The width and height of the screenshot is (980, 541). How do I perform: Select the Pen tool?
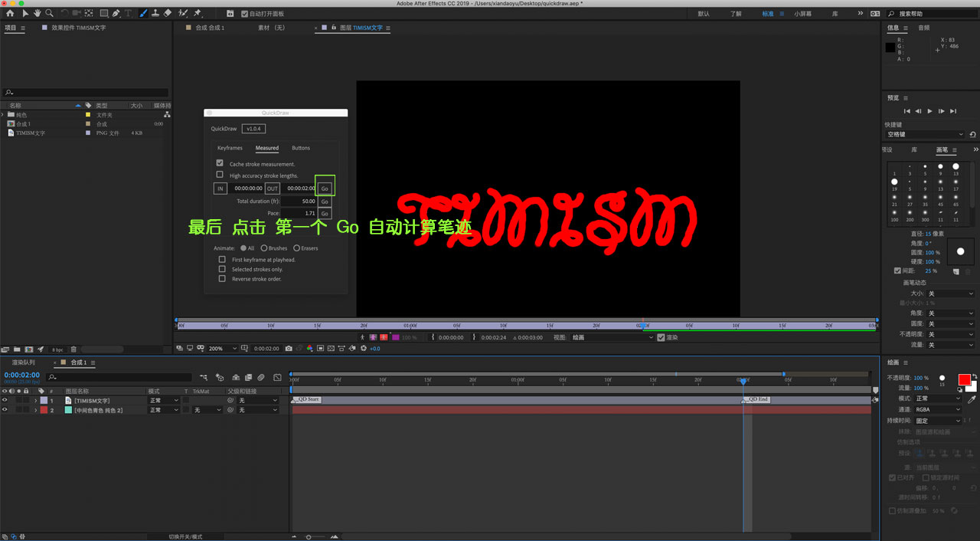[x=116, y=13]
